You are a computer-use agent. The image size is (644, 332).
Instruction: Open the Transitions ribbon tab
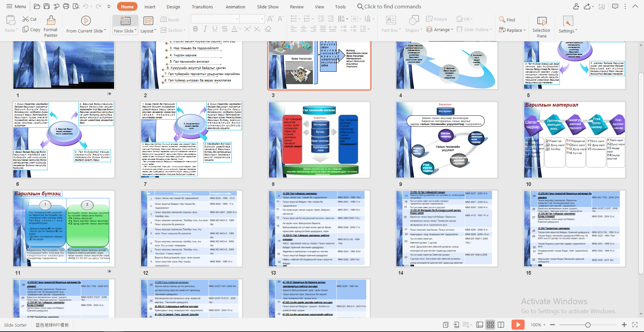[202, 7]
